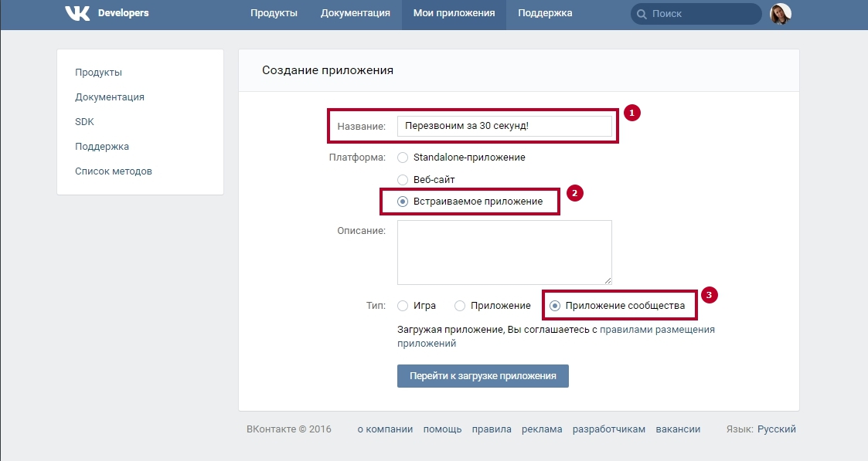The image size is (868, 461).
Task: Open Список методов in the sidebar
Action: pyautogui.click(x=114, y=171)
